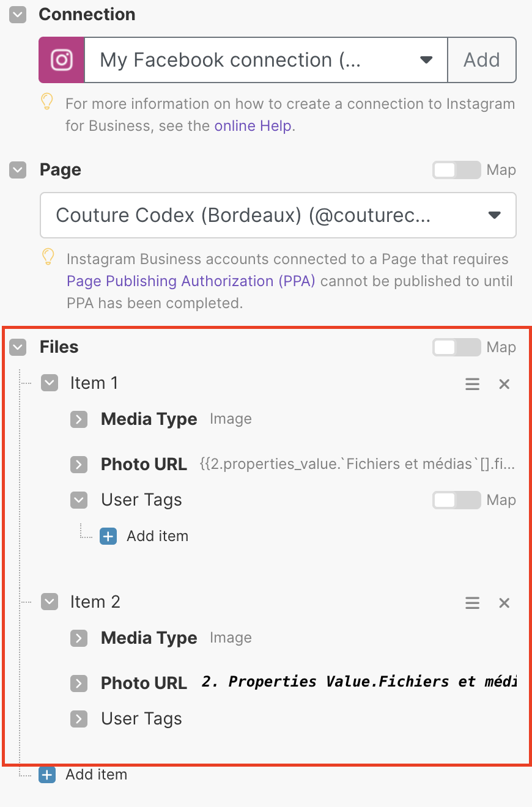Viewport: 532px width, 807px height.
Task: Click the drag handle for Item 2
Action: point(472,603)
